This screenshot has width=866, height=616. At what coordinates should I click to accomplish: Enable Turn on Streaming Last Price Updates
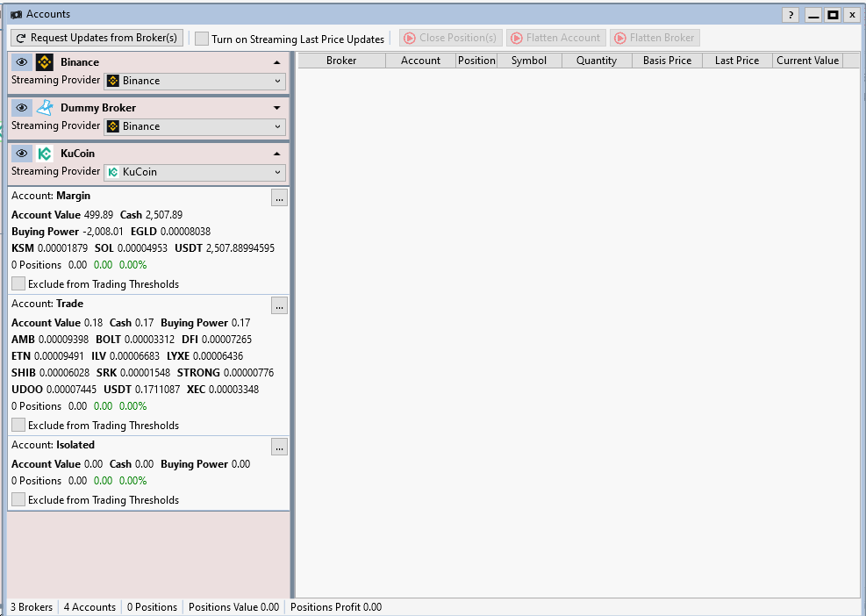(x=202, y=39)
